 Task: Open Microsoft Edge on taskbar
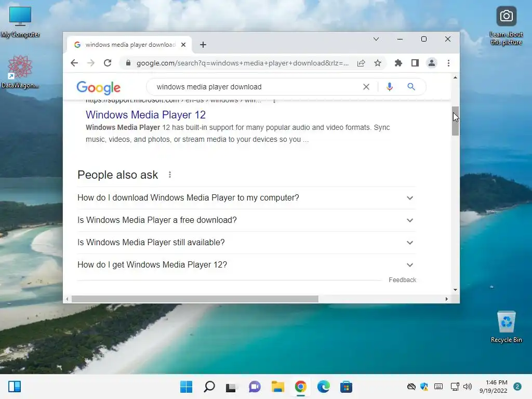click(323, 387)
